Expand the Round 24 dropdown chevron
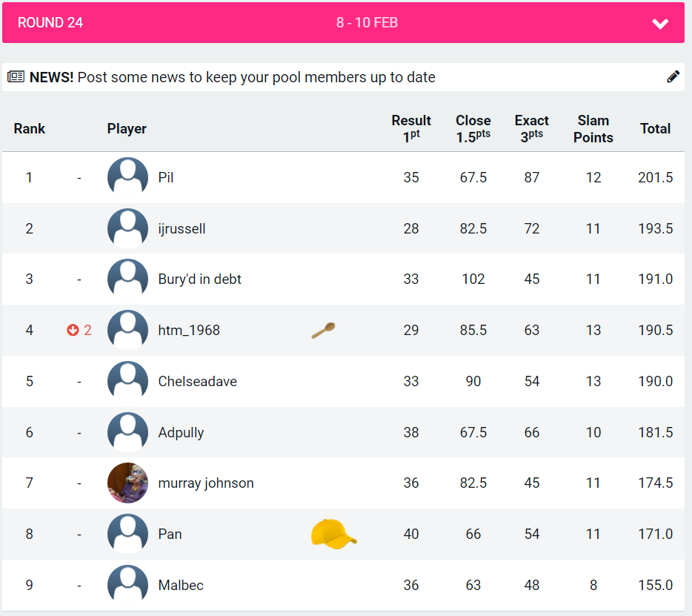The width and height of the screenshot is (692, 616). point(660,24)
